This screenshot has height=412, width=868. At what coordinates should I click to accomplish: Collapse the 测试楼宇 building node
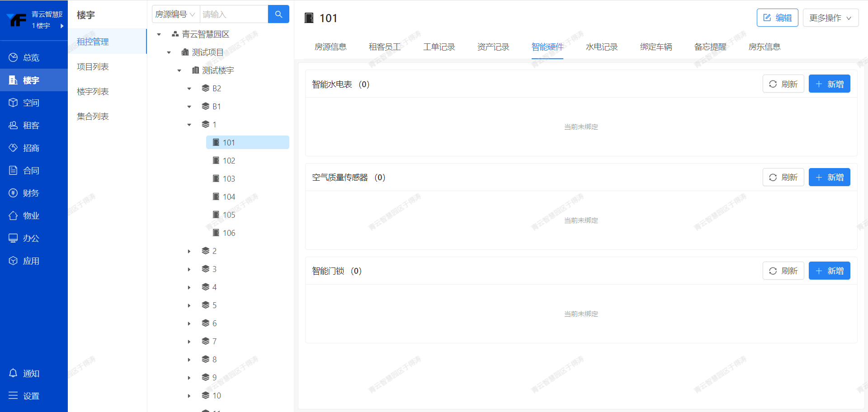(179, 70)
